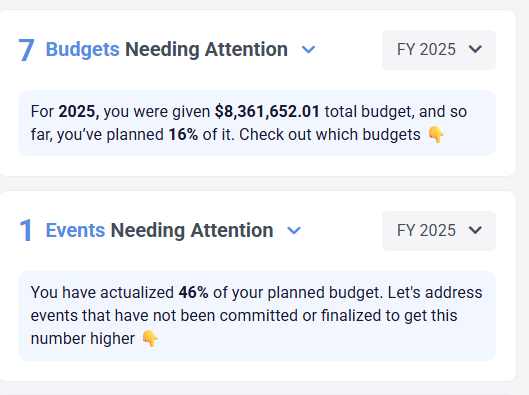Select the budget summary info banner
Viewport: 529px width, 395px height.
click(257, 123)
